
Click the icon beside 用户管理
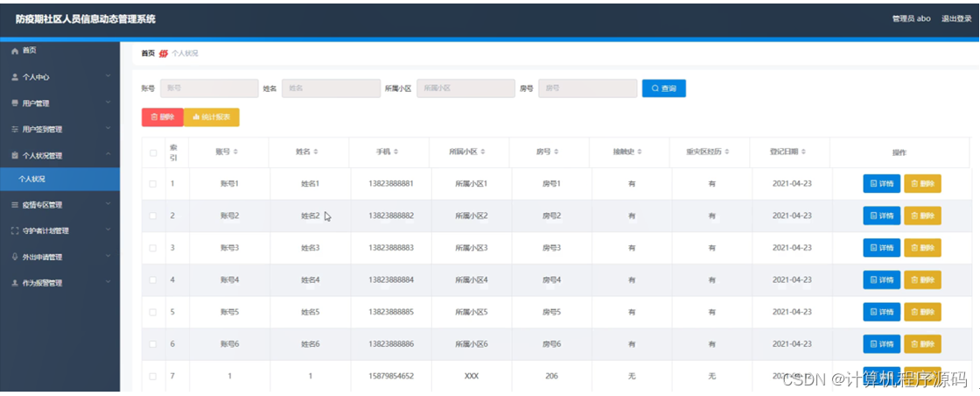point(15,103)
